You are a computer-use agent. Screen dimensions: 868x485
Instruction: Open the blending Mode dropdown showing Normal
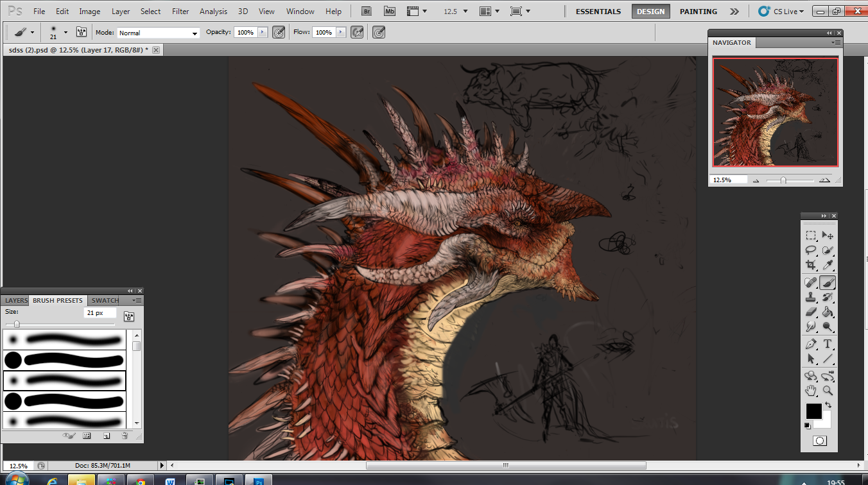click(x=158, y=33)
